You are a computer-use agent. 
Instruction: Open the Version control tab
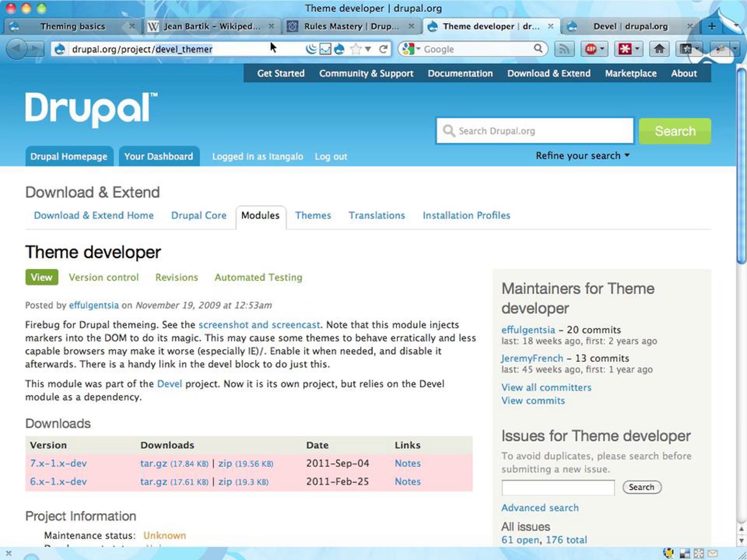[x=104, y=277]
